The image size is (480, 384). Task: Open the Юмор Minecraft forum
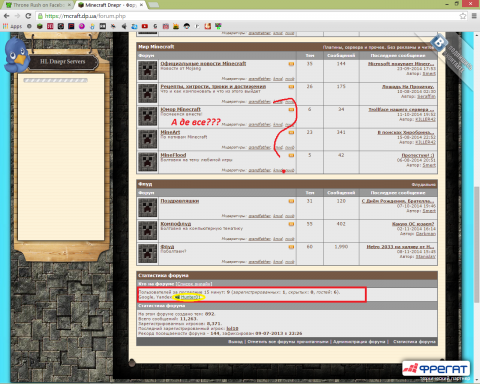pos(180,109)
